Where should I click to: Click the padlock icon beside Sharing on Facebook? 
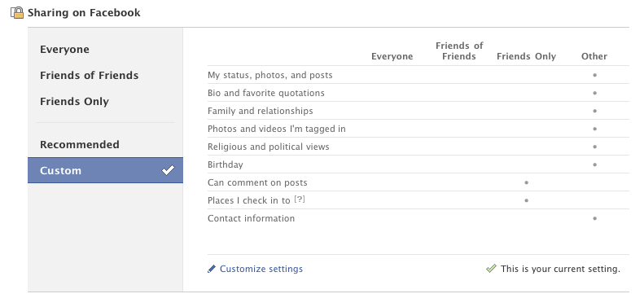(17, 13)
